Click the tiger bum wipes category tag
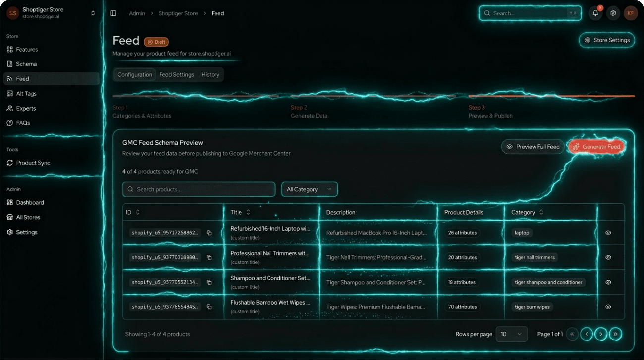This screenshot has height=360, width=644. tap(532, 307)
